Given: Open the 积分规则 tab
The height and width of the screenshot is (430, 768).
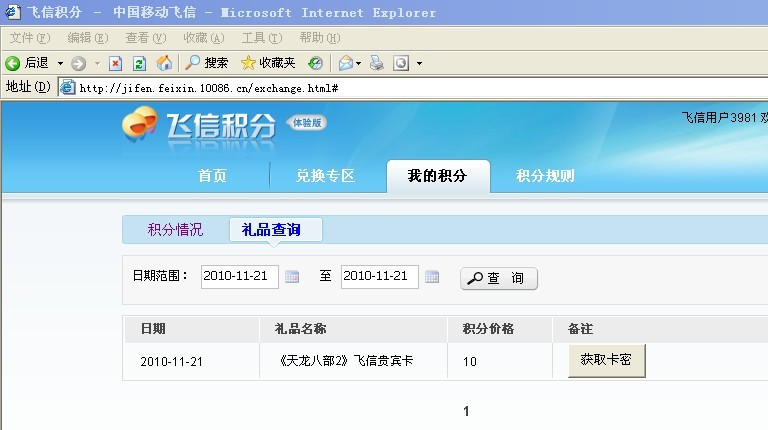Looking at the screenshot, I should pyautogui.click(x=545, y=175).
